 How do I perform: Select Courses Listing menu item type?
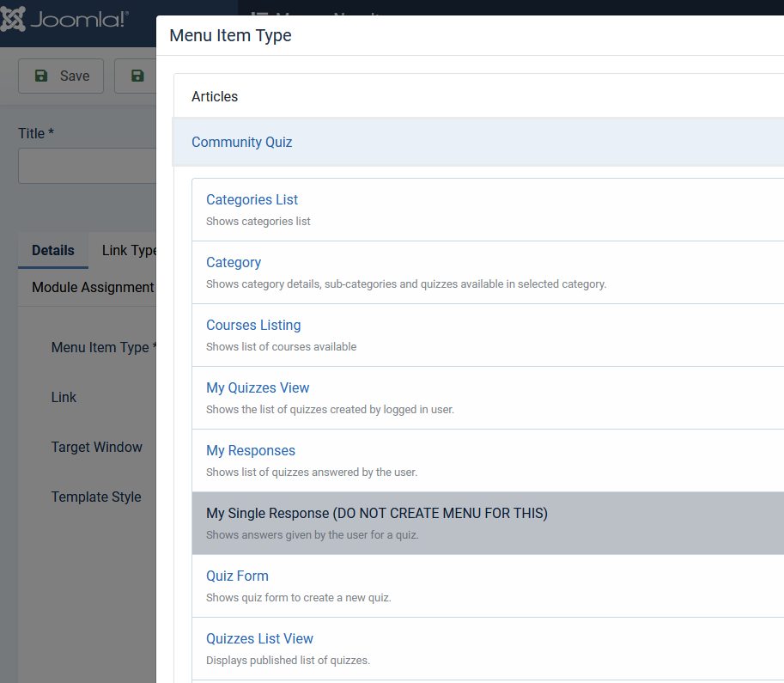[253, 326]
